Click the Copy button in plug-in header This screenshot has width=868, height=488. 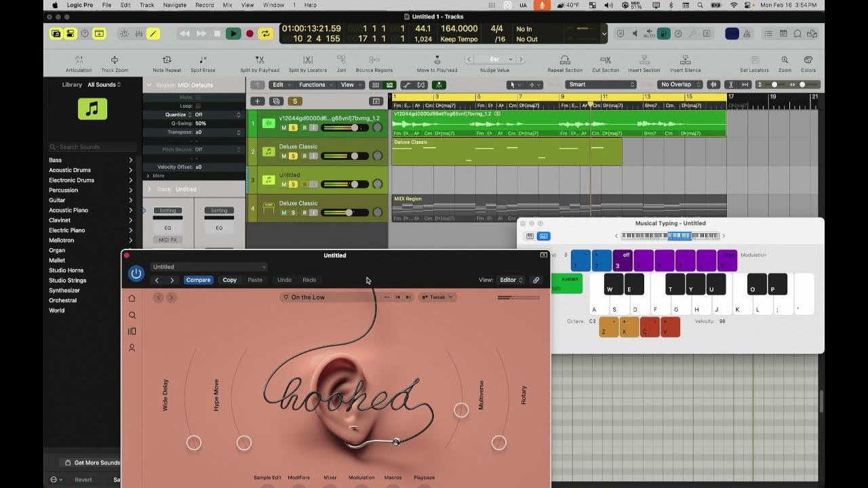[230, 280]
